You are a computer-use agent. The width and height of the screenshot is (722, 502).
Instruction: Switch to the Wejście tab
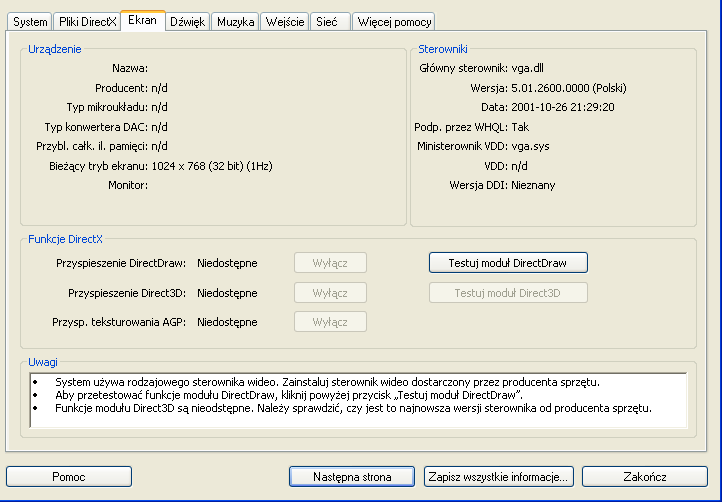point(285,22)
